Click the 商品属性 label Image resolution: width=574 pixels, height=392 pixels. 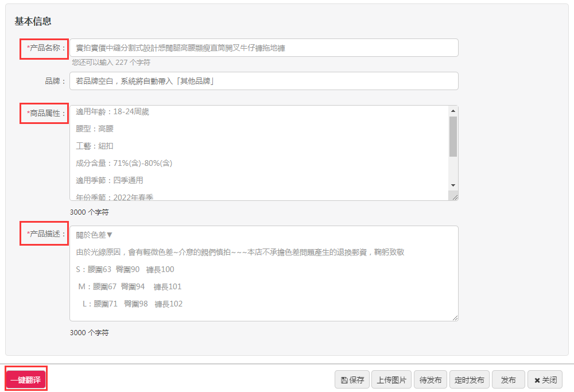click(46, 114)
